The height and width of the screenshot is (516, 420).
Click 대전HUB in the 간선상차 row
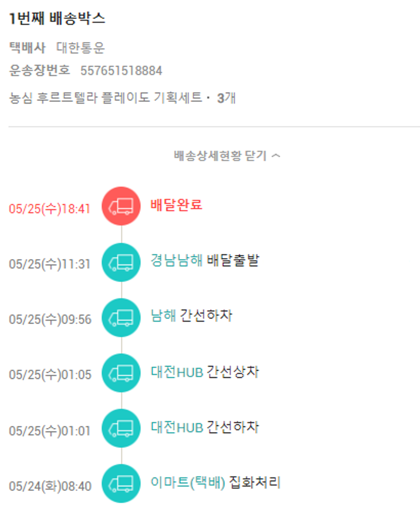coord(176,371)
